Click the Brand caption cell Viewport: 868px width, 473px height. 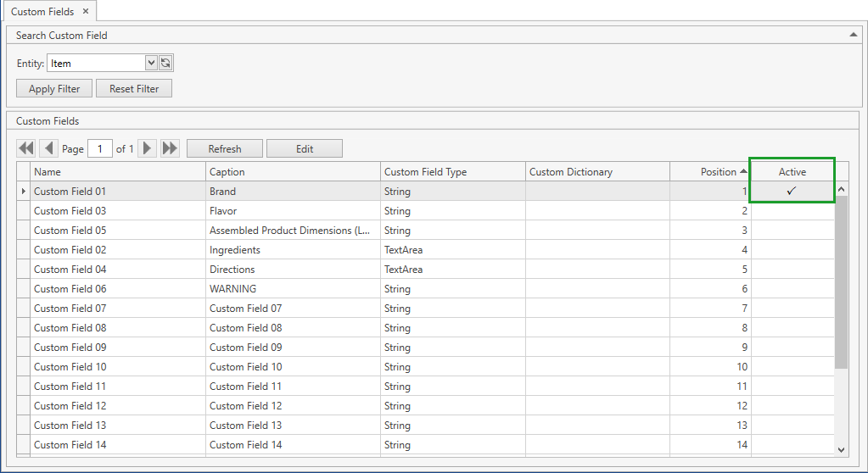293,191
